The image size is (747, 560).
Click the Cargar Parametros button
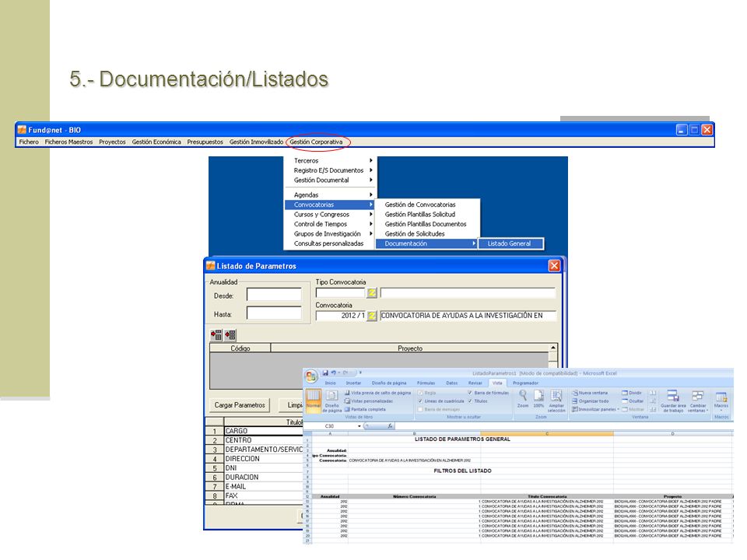[240, 404]
